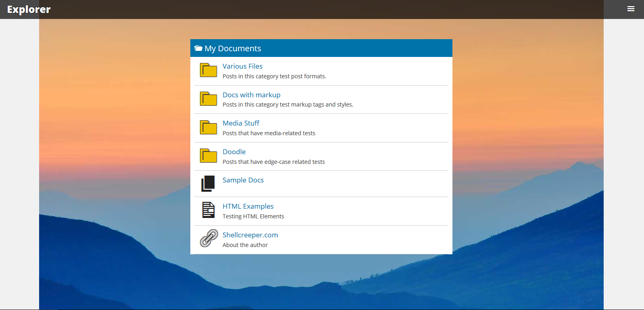644x310 pixels.
Task: Click the open folder icon beside My Documents
Action: tap(198, 48)
